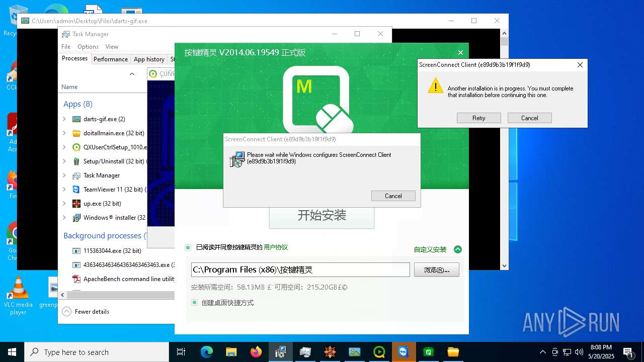Click the Windows installer process icon
The image size is (644, 362).
pyautogui.click(x=76, y=218)
